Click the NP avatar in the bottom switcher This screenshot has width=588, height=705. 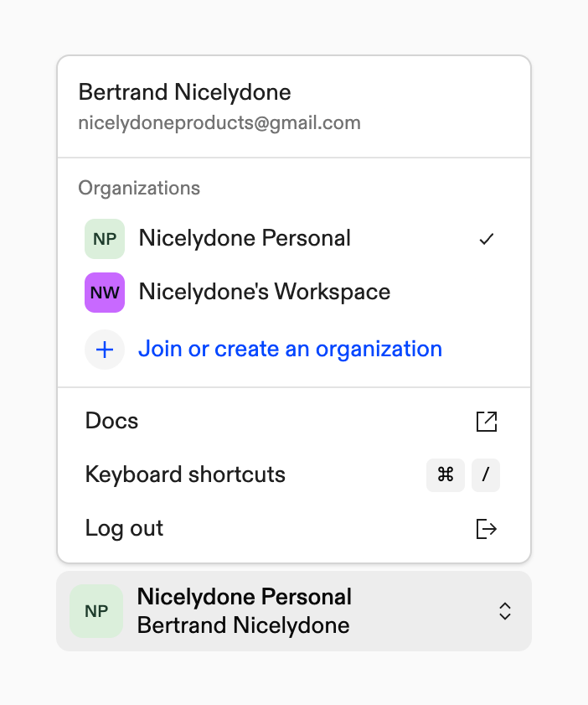pos(96,611)
